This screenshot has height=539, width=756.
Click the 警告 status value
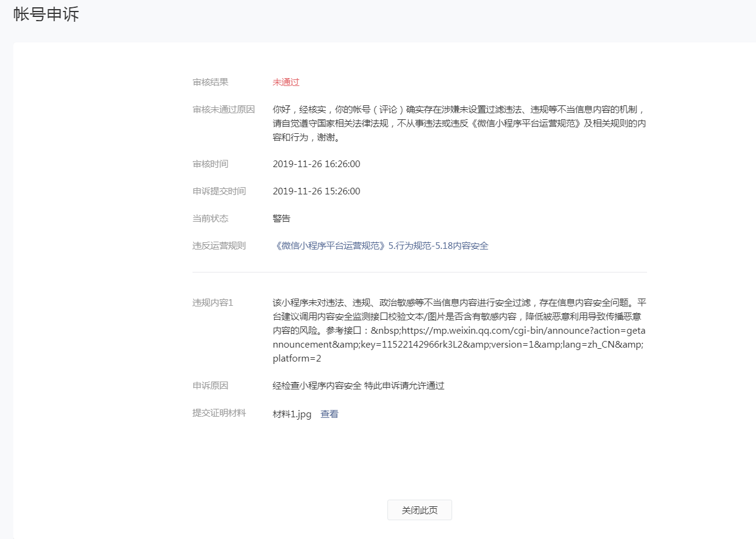coord(281,219)
